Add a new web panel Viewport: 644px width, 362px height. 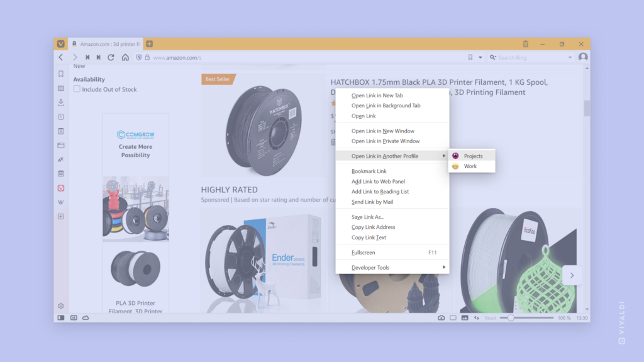(x=61, y=216)
